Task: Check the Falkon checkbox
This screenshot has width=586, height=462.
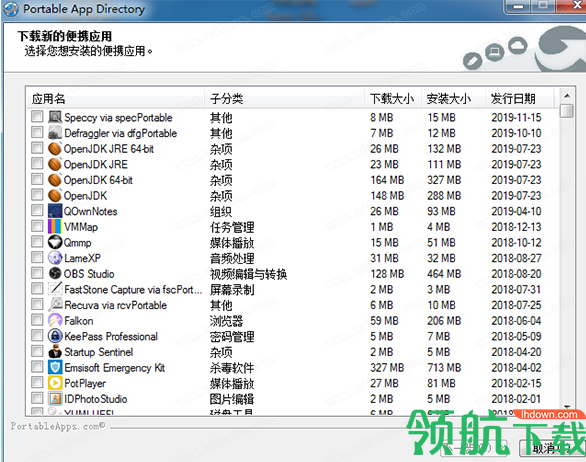Action: pos(37,320)
